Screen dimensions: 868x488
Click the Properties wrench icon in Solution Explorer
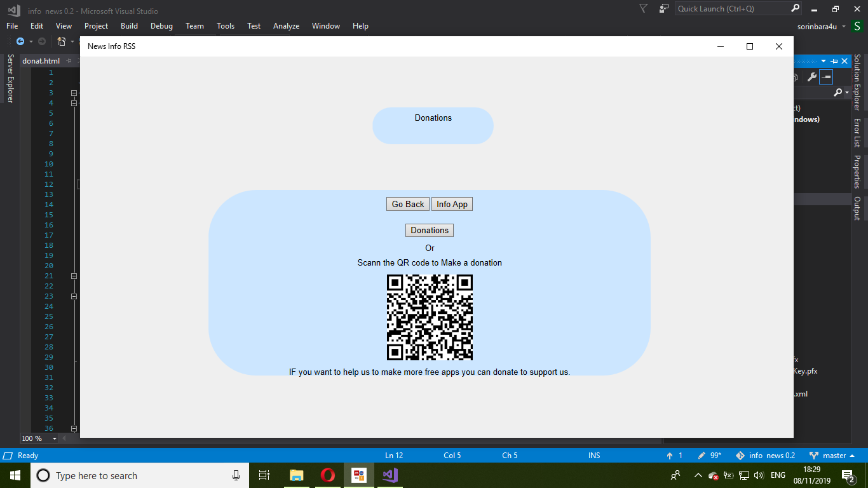811,77
